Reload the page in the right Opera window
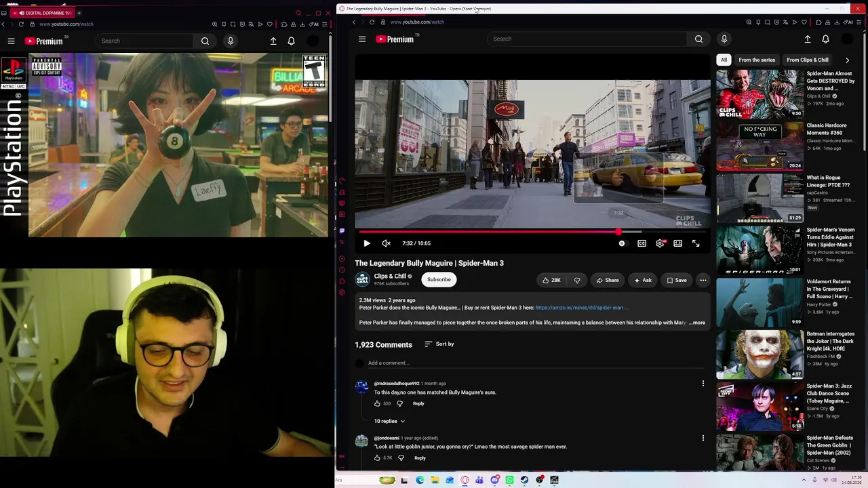 [372, 22]
